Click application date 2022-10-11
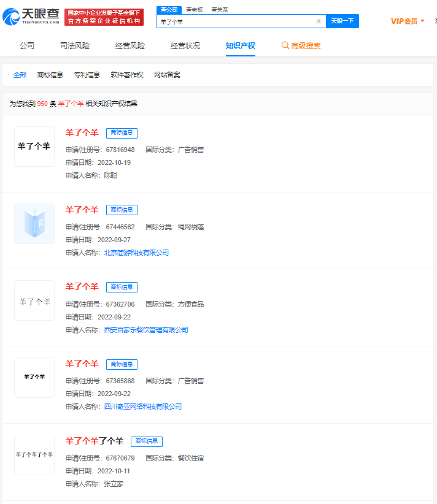This screenshot has width=437, height=504. pos(114,472)
